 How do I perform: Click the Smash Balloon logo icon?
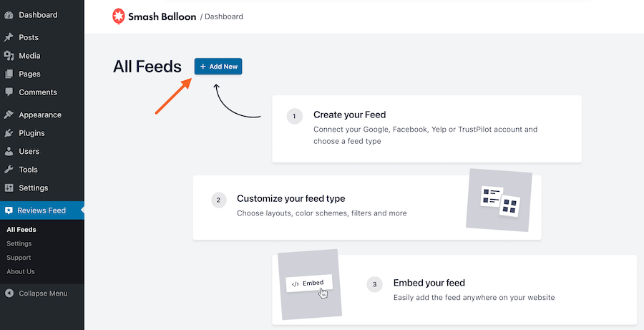click(x=118, y=16)
